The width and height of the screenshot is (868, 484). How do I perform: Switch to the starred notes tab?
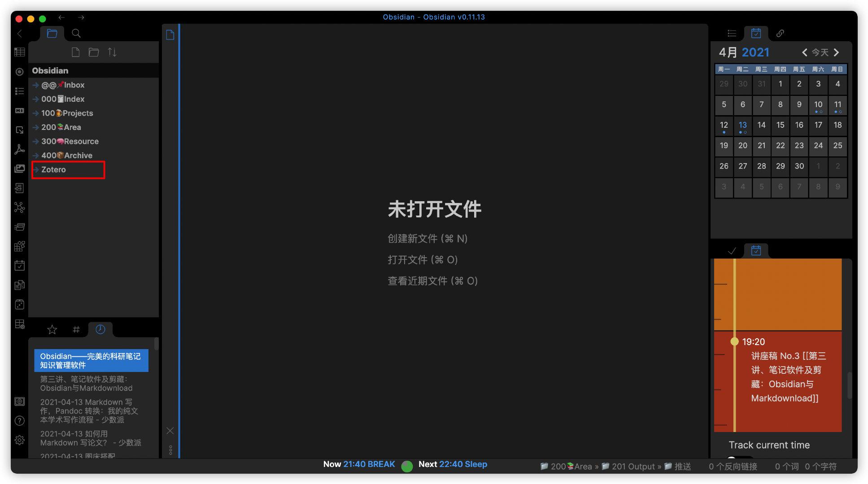[52, 329]
